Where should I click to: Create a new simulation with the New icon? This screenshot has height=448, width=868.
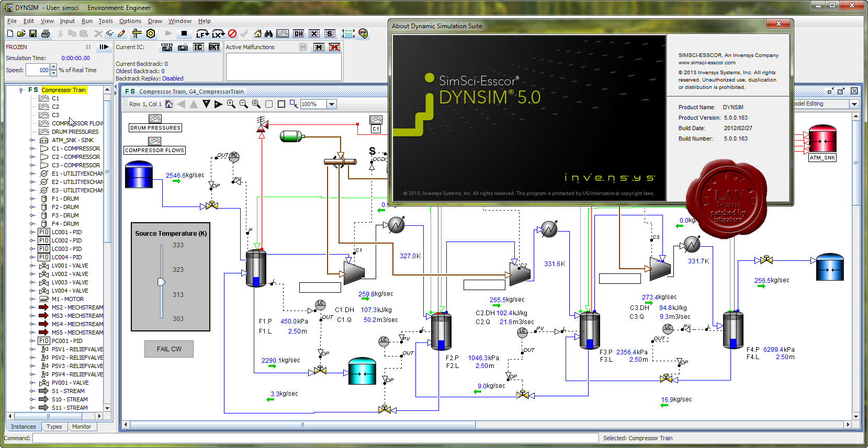pyautogui.click(x=10, y=33)
